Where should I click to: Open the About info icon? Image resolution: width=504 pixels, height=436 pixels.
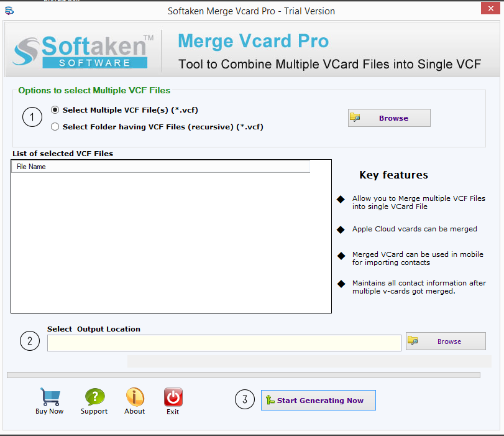point(135,396)
